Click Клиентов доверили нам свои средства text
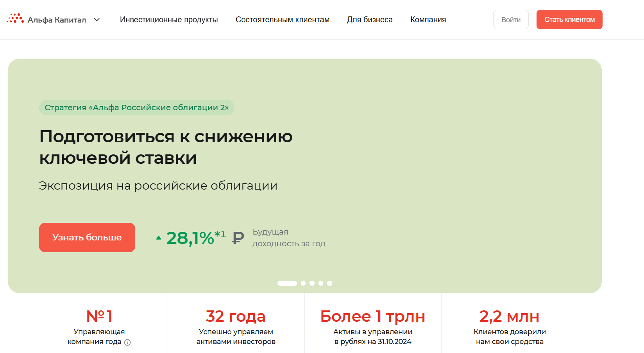This screenshot has width=644, height=353. point(510,337)
